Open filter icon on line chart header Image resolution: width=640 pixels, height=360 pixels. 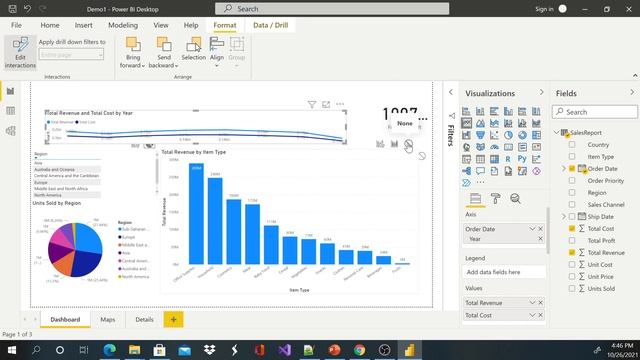pos(312,104)
